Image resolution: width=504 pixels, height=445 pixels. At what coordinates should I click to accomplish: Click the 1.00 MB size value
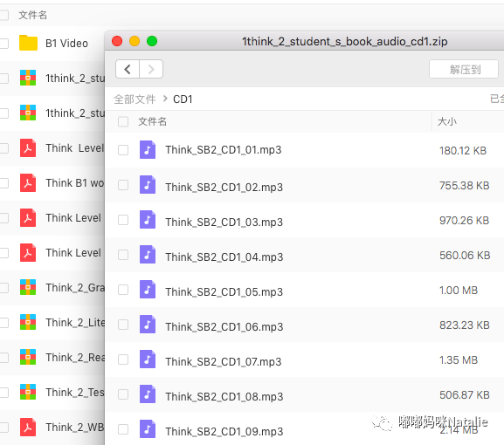click(x=459, y=291)
